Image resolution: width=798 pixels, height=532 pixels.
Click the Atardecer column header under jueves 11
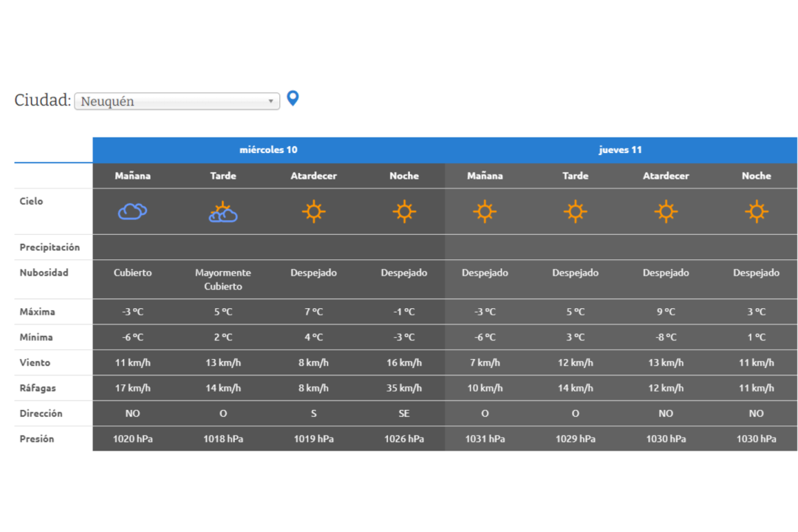point(666,176)
